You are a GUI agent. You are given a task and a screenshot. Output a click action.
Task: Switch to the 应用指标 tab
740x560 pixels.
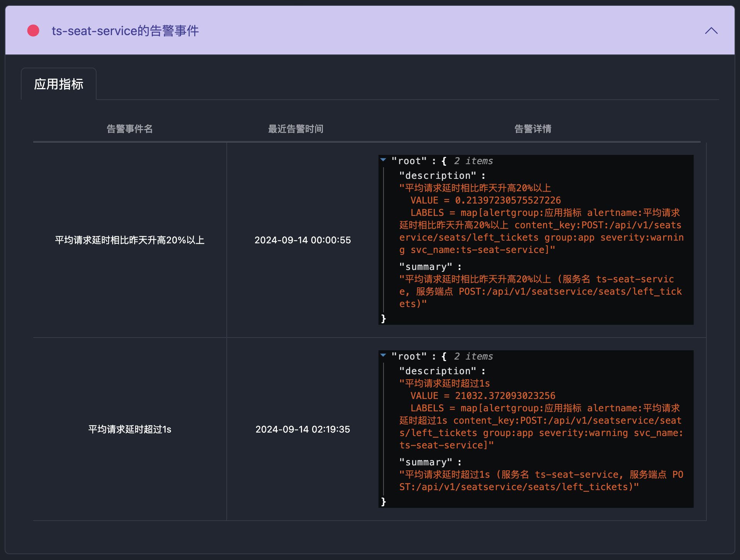[59, 84]
